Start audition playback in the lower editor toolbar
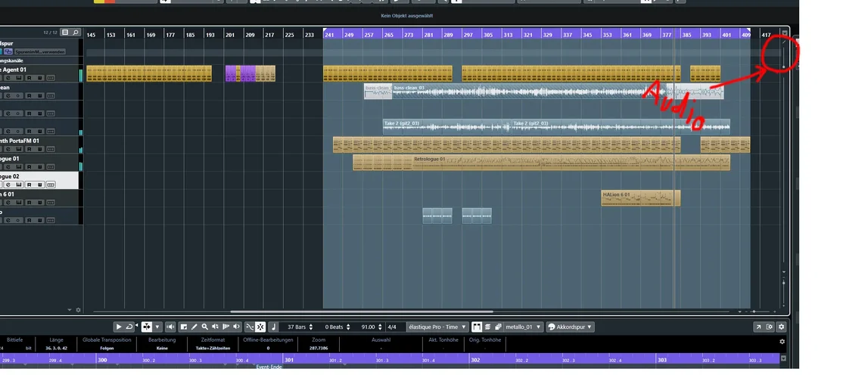The width and height of the screenshot is (868, 378). pyautogui.click(x=119, y=327)
